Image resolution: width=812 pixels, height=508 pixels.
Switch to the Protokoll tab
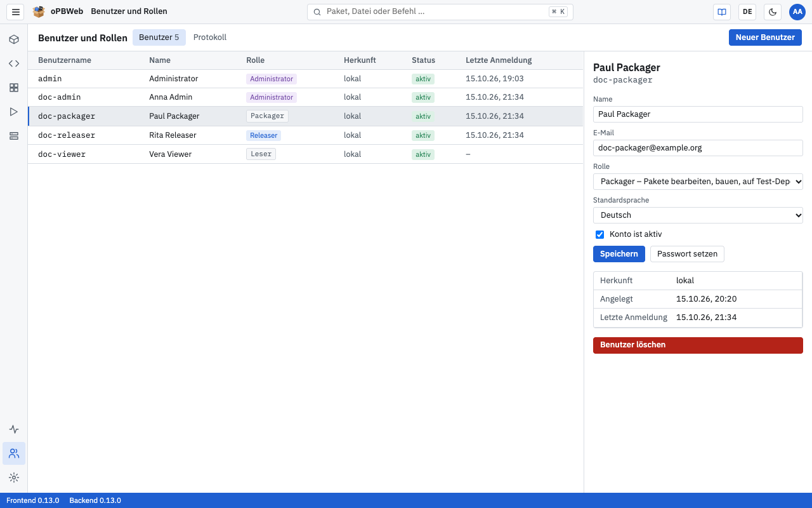pos(210,37)
